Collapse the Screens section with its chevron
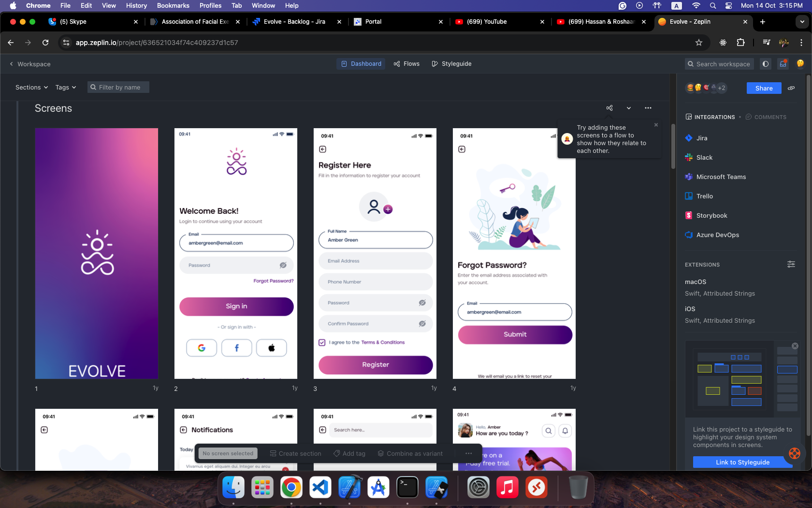 click(x=629, y=108)
